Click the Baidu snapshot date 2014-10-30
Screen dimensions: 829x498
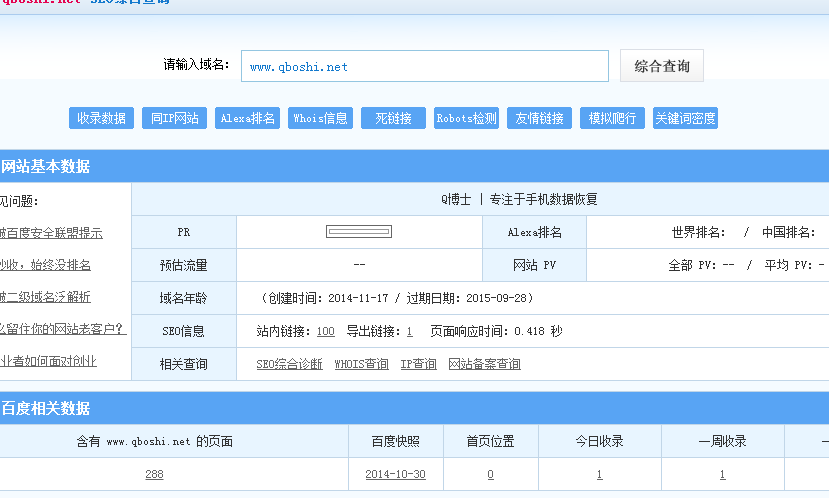tap(395, 474)
